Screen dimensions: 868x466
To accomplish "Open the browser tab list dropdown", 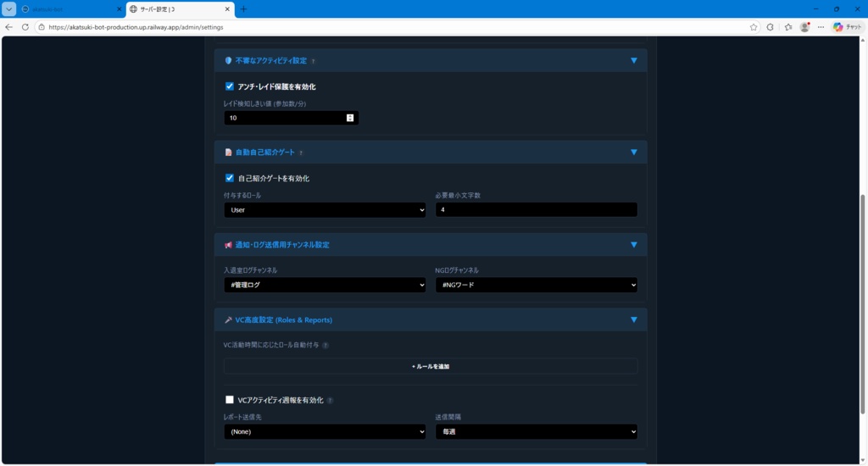I will pos(8,8).
